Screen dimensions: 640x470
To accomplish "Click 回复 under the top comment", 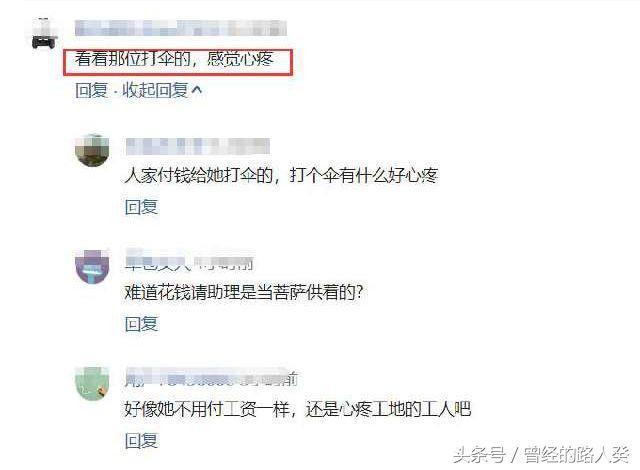I will tap(91, 90).
